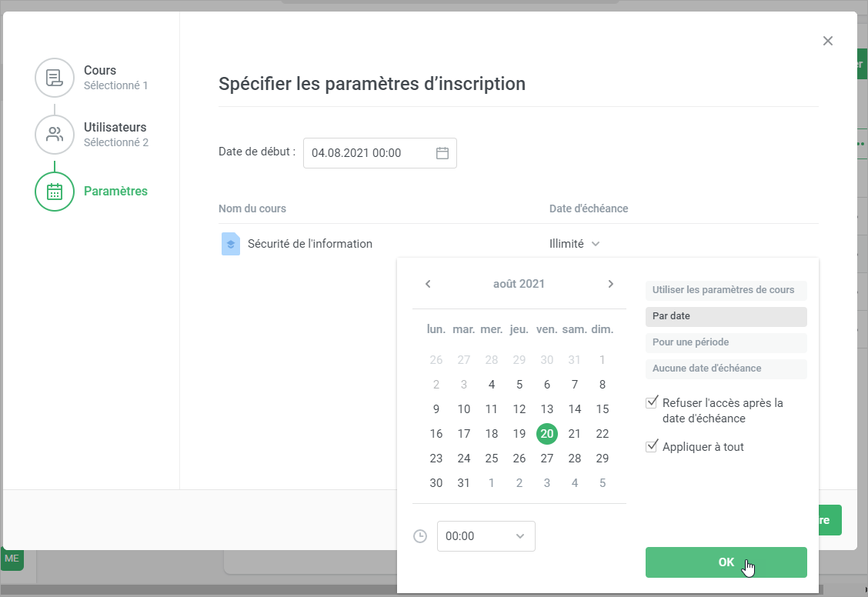Image resolution: width=868 pixels, height=597 pixels.
Task: Open calendar icon in Date de début field
Action: pyautogui.click(x=442, y=153)
